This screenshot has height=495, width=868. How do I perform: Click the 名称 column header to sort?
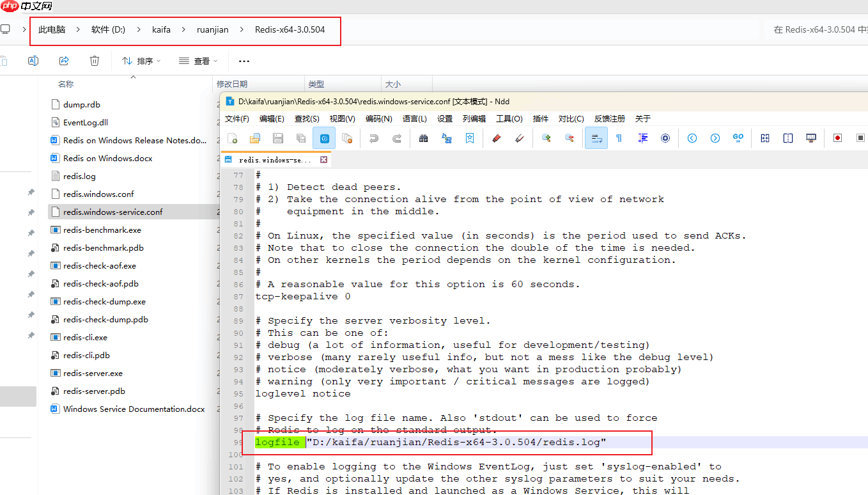tap(66, 84)
